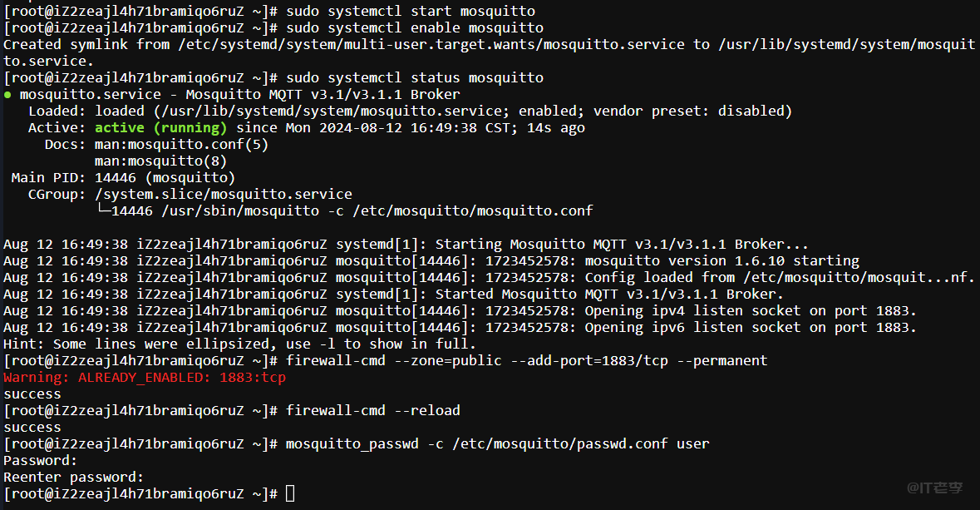The height and width of the screenshot is (510, 980).
Task: Click the block cursor at the last prompt
Action: point(289,494)
